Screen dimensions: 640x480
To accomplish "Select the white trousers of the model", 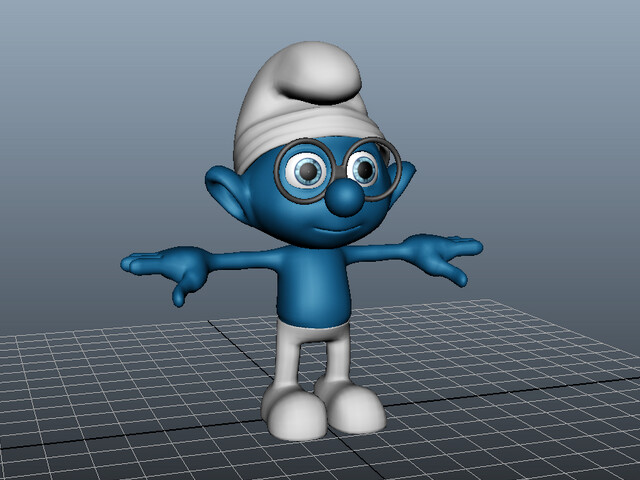I will (x=313, y=354).
